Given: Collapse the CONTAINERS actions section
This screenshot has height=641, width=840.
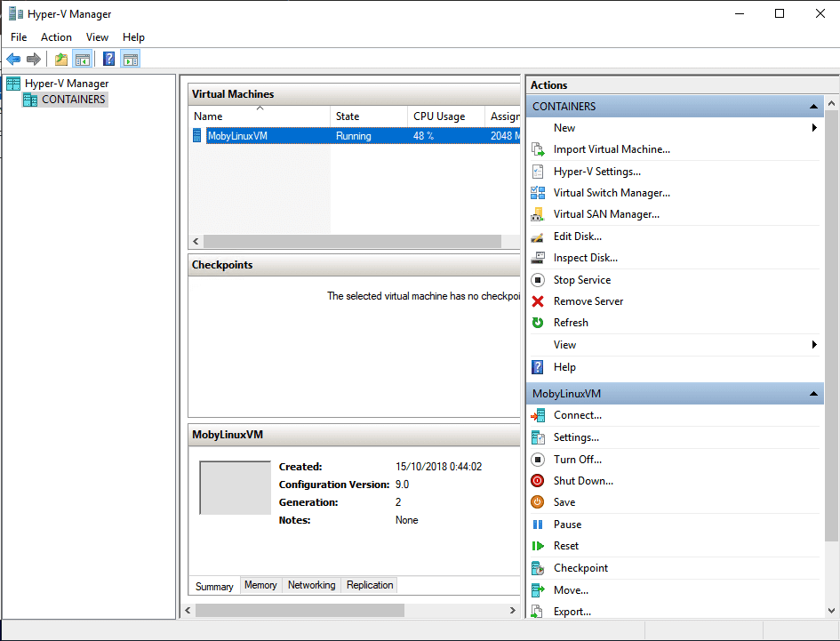Looking at the screenshot, I should pos(812,106).
